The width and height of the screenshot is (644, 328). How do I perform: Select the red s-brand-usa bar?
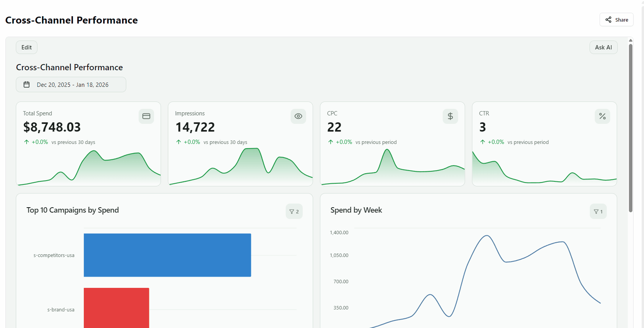116,308
